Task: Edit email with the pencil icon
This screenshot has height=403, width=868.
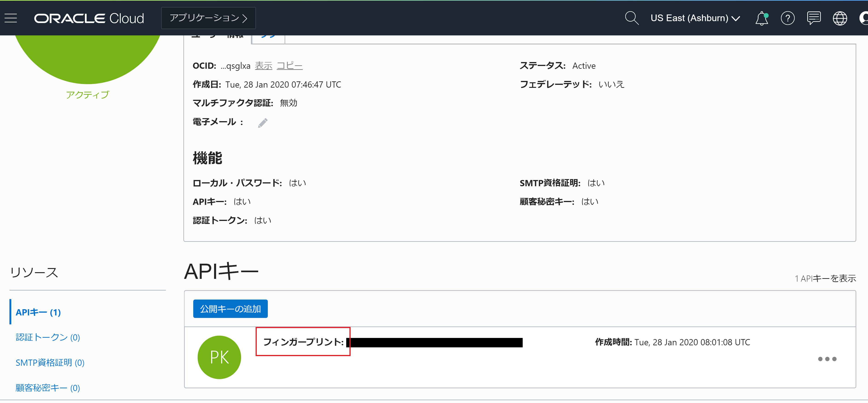Action: (x=262, y=123)
